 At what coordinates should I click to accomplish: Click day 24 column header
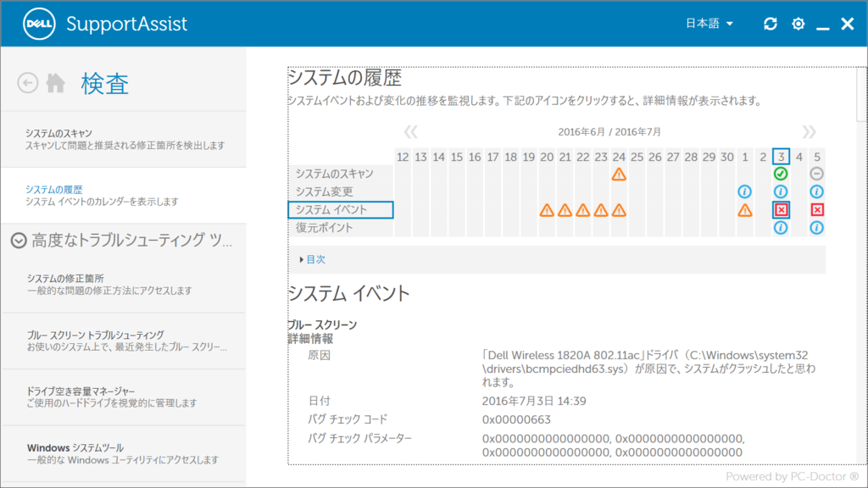[619, 157]
